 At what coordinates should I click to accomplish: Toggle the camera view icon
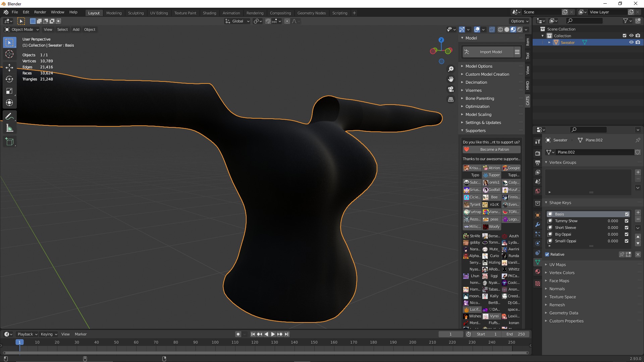451,89
